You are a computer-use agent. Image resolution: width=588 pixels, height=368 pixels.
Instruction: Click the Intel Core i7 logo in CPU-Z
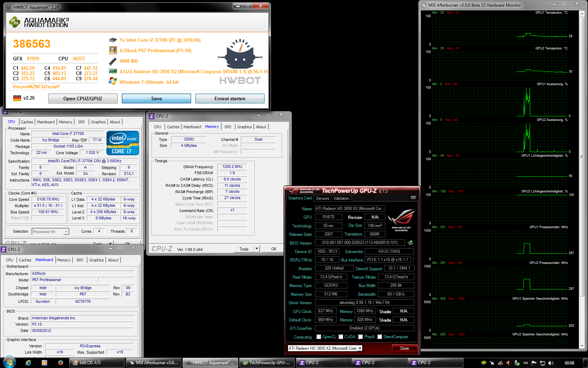[122, 143]
